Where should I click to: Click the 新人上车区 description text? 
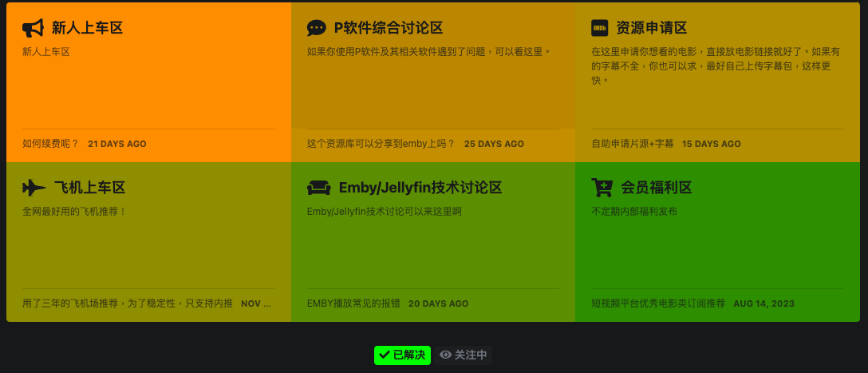pyautogui.click(x=46, y=52)
